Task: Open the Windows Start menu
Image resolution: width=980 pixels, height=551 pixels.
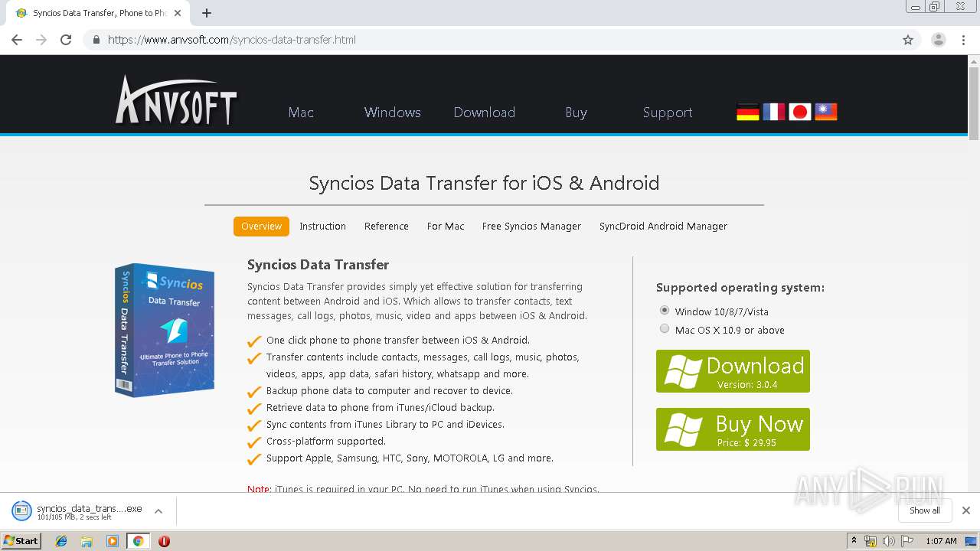Action: click(21, 540)
